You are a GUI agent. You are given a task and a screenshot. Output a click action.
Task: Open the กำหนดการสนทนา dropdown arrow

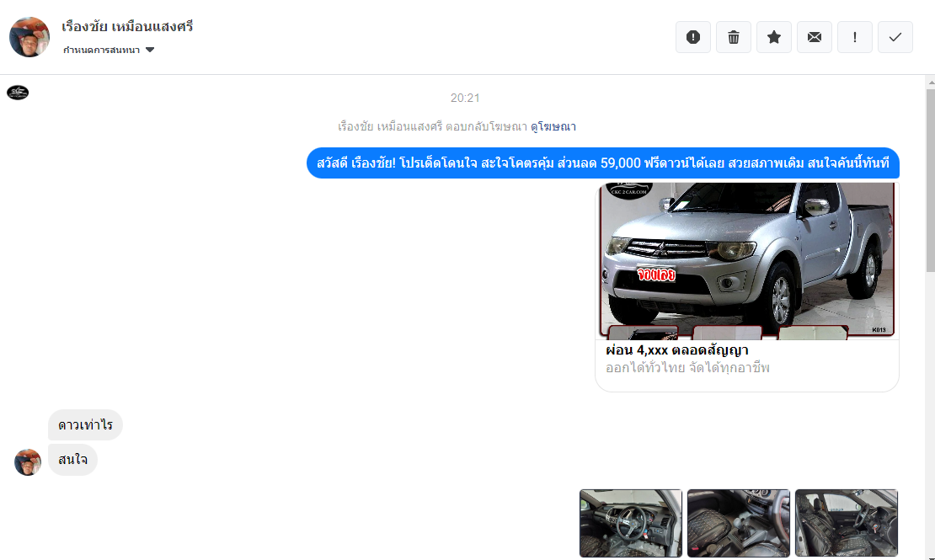pyautogui.click(x=150, y=50)
